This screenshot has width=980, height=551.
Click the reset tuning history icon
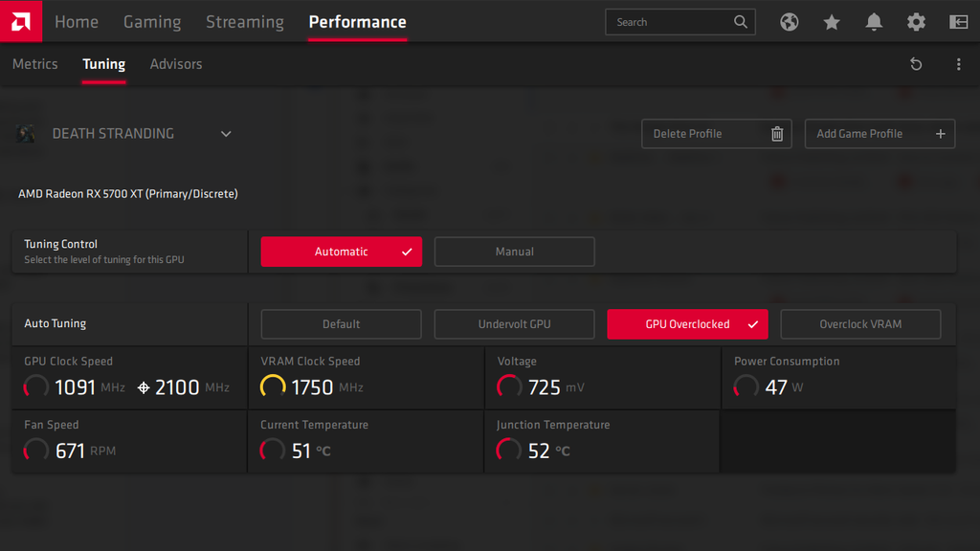pyautogui.click(x=916, y=64)
